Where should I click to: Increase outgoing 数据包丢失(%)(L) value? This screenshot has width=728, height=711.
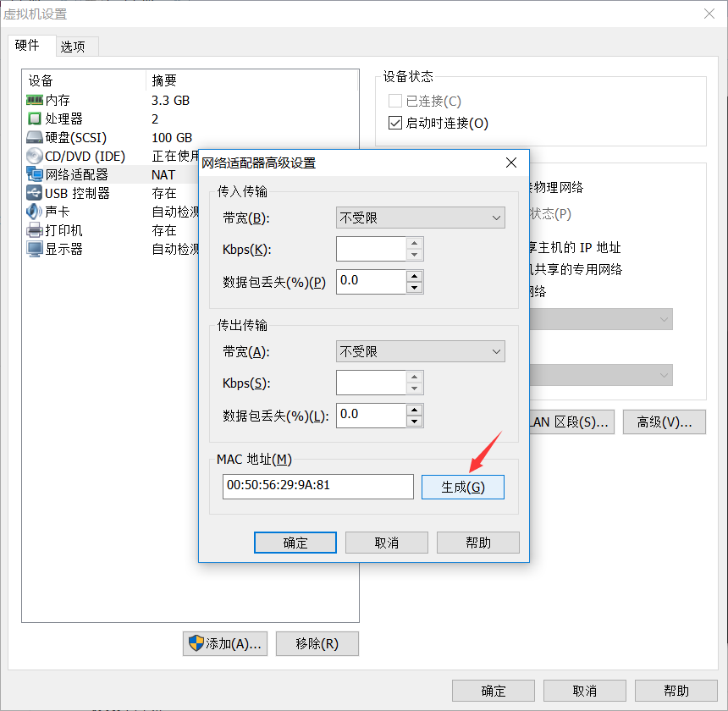pyautogui.click(x=414, y=411)
